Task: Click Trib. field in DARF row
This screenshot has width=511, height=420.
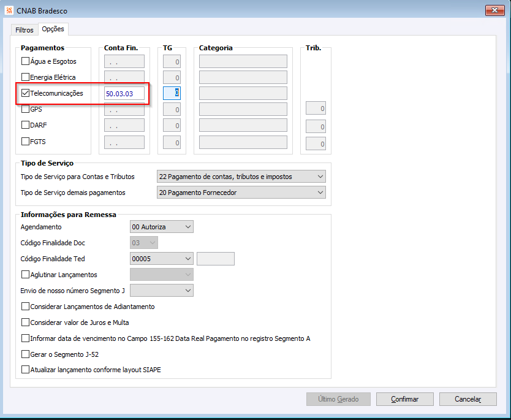Action: click(316, 126)
